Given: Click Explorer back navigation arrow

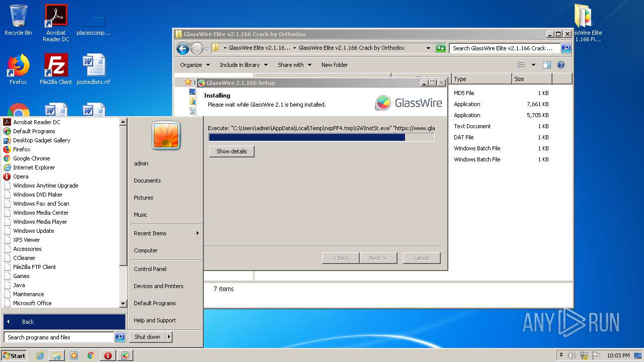Looking at the screenshot, I should pos(183,48).
